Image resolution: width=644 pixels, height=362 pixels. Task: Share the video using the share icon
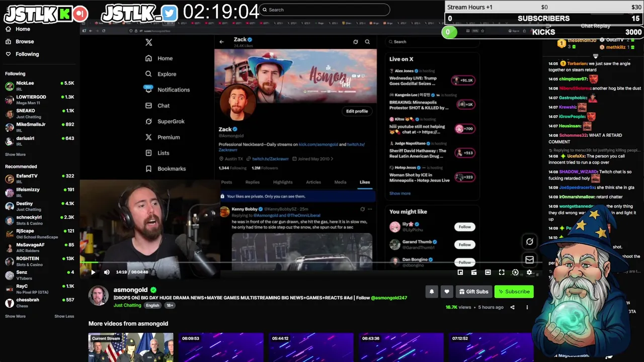(512, 307)
